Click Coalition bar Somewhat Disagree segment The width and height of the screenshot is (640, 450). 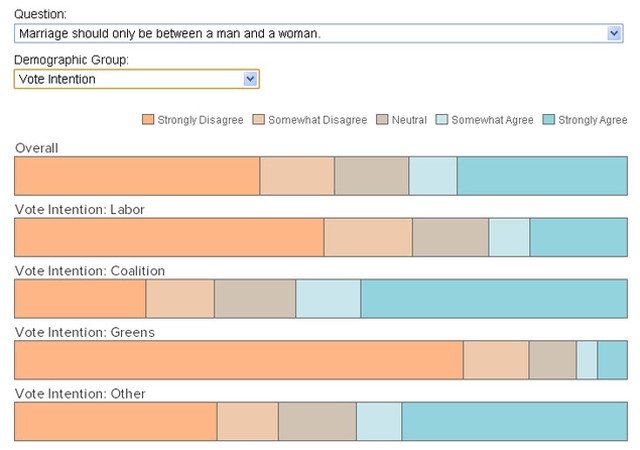click(180, 299)
